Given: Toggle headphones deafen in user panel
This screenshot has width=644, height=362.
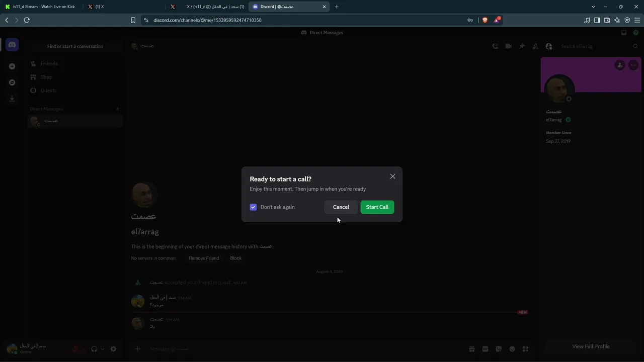Looking at the screenshot, I should click(x=94, y=349).
